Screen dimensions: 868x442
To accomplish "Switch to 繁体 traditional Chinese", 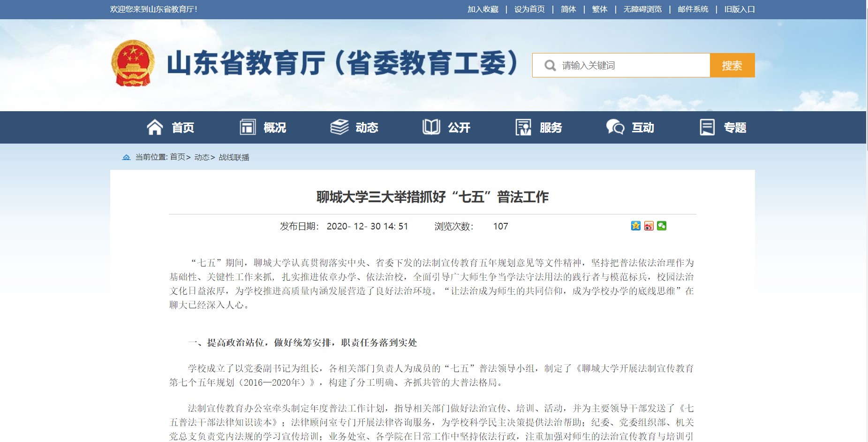I will coord(599,9).
